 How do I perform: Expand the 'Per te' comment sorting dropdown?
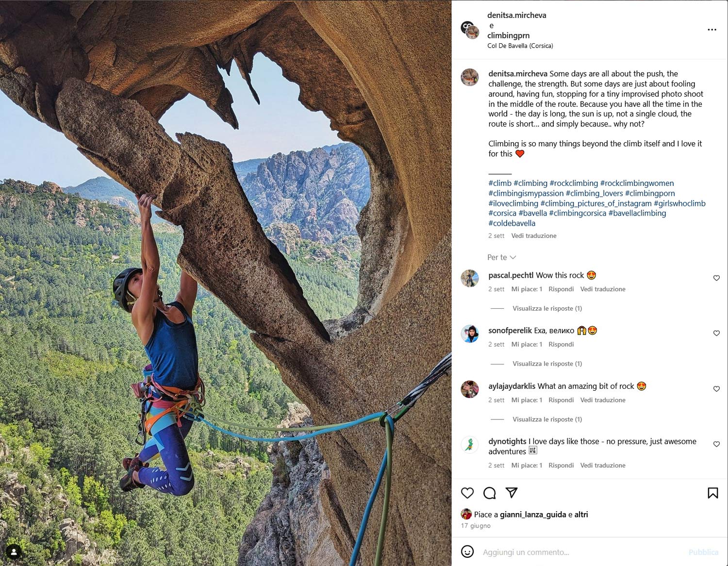501,257
